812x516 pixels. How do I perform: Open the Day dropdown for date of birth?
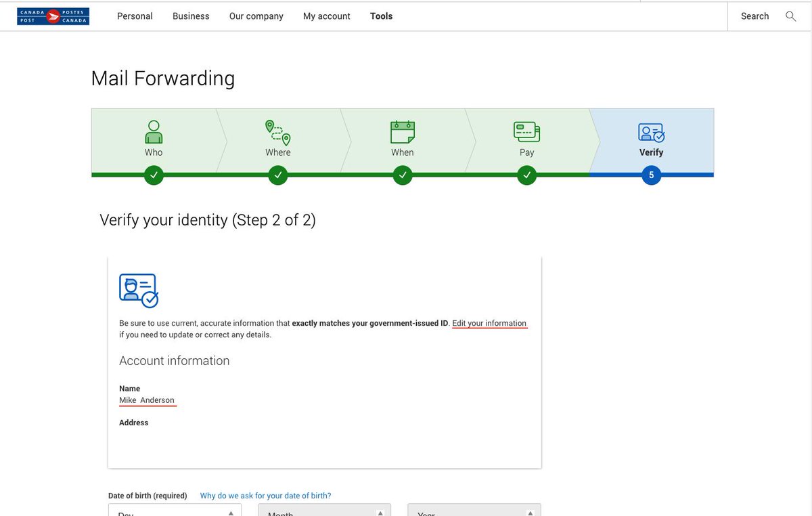(x=175, y=510)
